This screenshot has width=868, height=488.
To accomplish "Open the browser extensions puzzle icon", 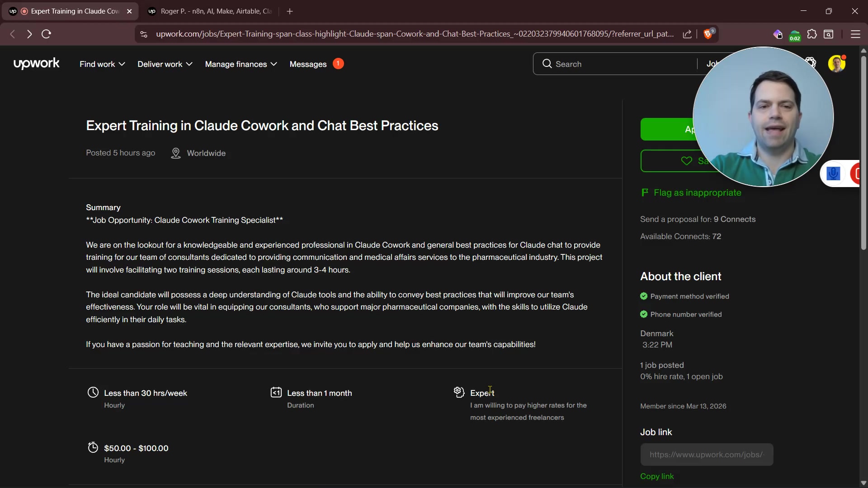I will [812, 34].
